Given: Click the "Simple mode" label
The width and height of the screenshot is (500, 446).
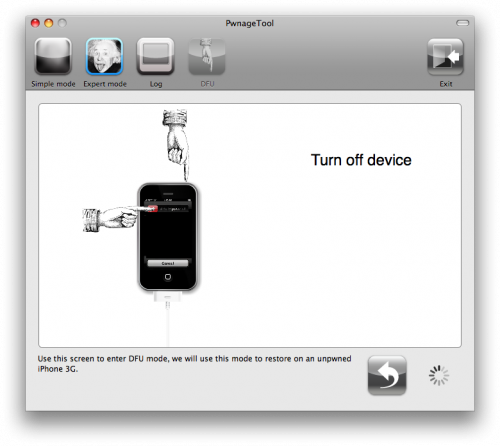Looking at the screenshot, I should [53, 84].
